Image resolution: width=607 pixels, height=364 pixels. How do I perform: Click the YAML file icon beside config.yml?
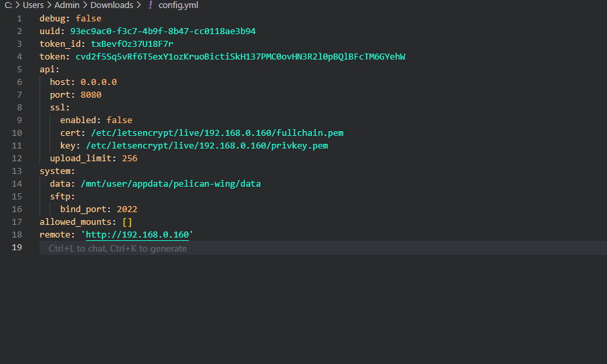151,5
